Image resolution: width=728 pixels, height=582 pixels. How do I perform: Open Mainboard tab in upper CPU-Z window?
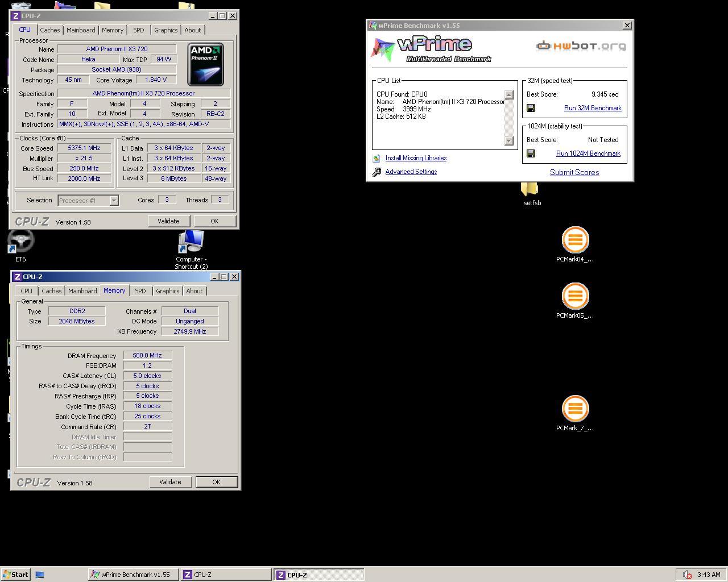(x=81, y=30)
